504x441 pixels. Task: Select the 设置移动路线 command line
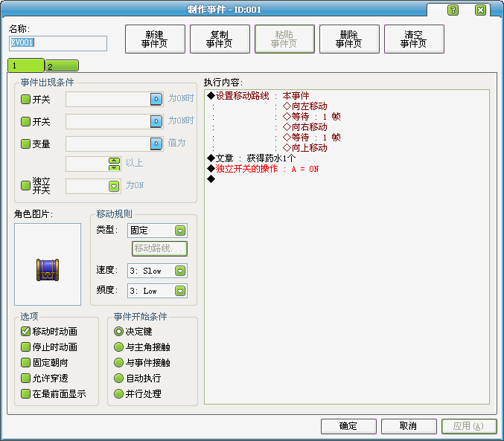coord(258,96)
